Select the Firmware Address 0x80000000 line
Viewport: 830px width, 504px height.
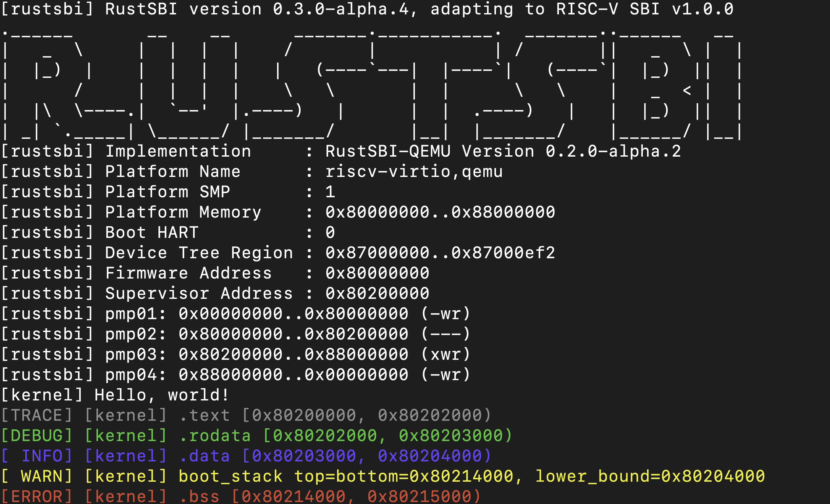(215, 273)
